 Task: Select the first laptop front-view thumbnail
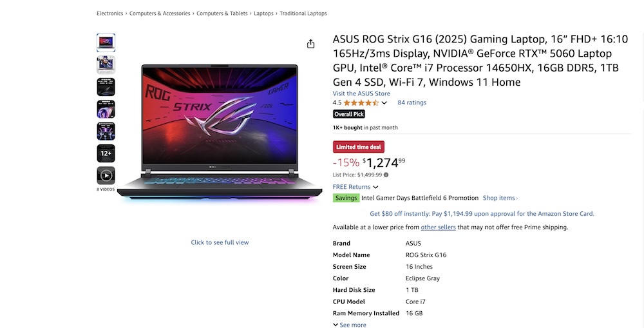click(106, 43)
